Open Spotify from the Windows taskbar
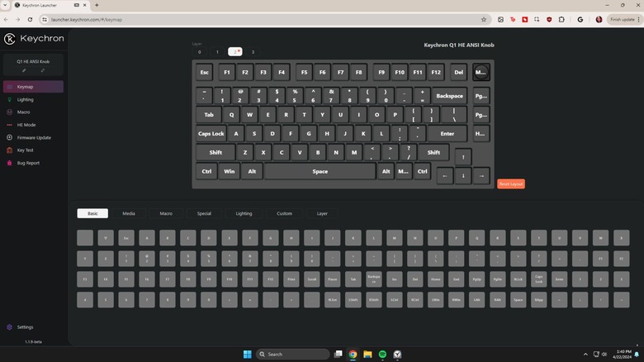This screenshot has height=362, width=644. tap(382, 354)
